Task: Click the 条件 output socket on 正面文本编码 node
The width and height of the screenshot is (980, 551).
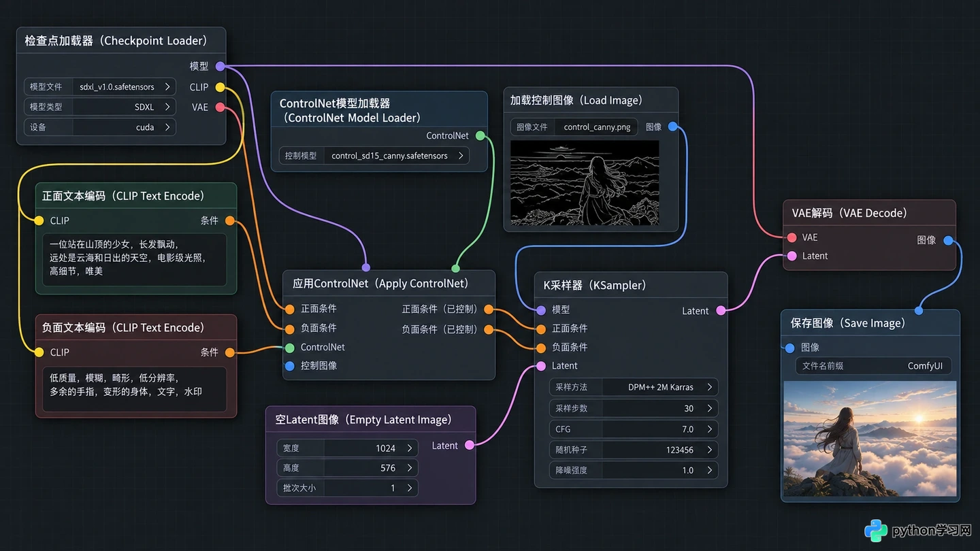Action: pyautogui.click(x=230, y=220)
